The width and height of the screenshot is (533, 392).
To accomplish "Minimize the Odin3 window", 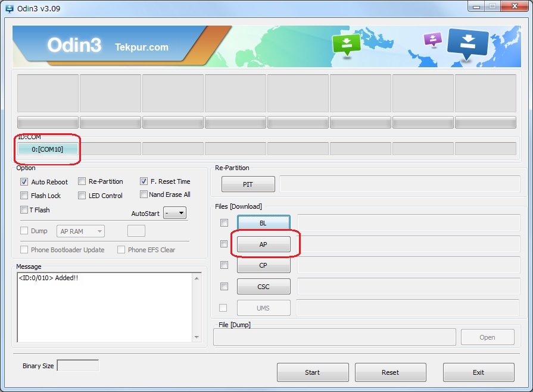I will point(476,7).
